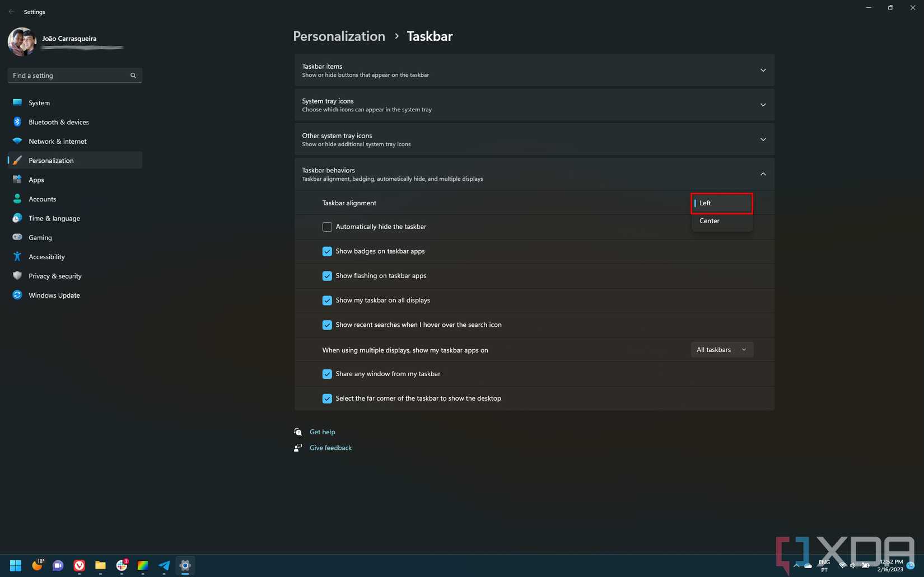Viewport: 924px width, 577px height.
Task: Click the Get help link
Action: (322, 431)
